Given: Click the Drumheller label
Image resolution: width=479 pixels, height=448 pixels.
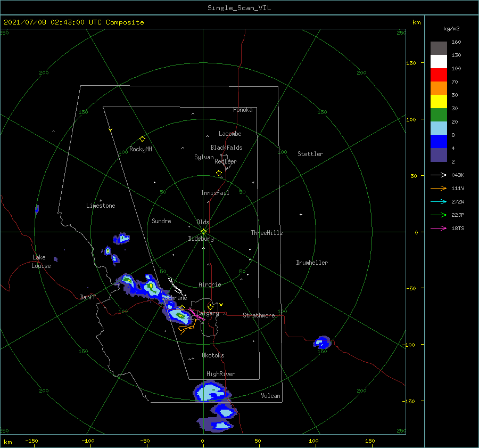Looking at the screenshot, I should (x=312, y=263).
